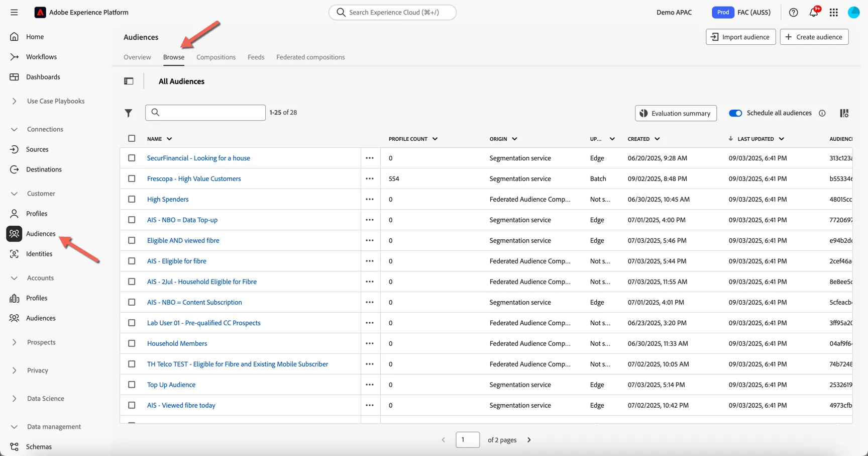868x456 pixels.
Task: Open Identities in the sidebar
Action: pyautogui.click(x=39, y=254)
